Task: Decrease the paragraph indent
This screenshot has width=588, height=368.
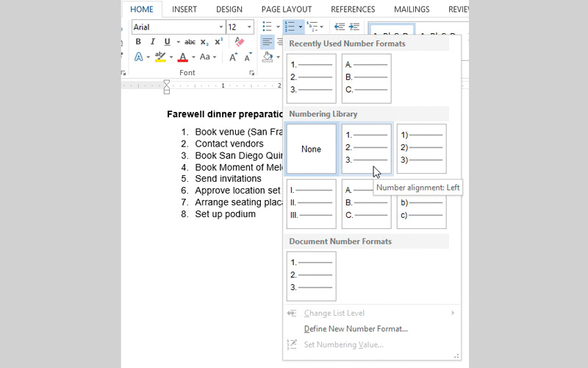Action: pos(339,26)
